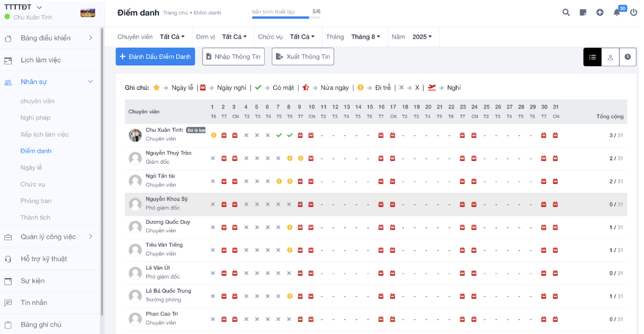The width and height of the screenshot is (644, 334).
Task: Click the Đánh Dấu Điểm Danh button
Action: (155, 56)
